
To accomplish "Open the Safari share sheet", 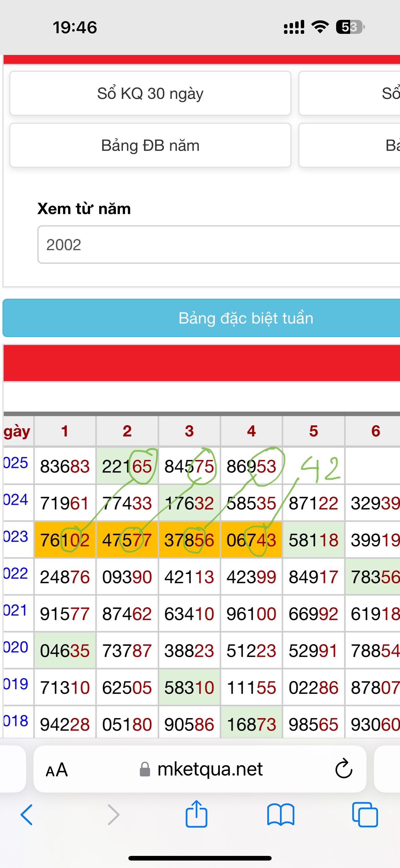I will (196, 814).
